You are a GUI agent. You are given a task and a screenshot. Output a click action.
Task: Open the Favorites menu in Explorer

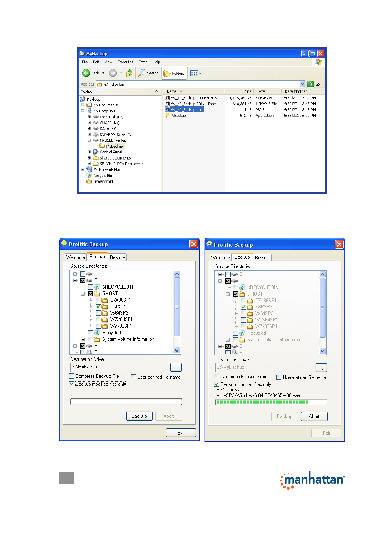(125, 62)
